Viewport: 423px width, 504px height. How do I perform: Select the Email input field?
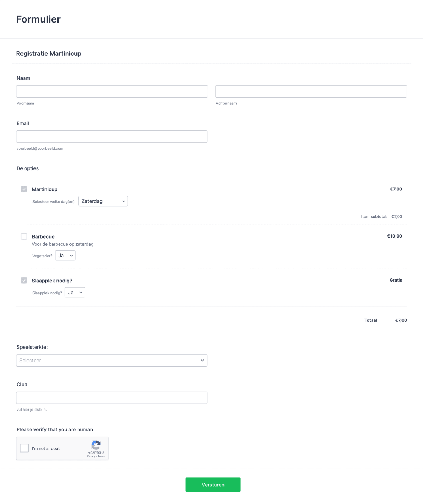coord(111,136)
